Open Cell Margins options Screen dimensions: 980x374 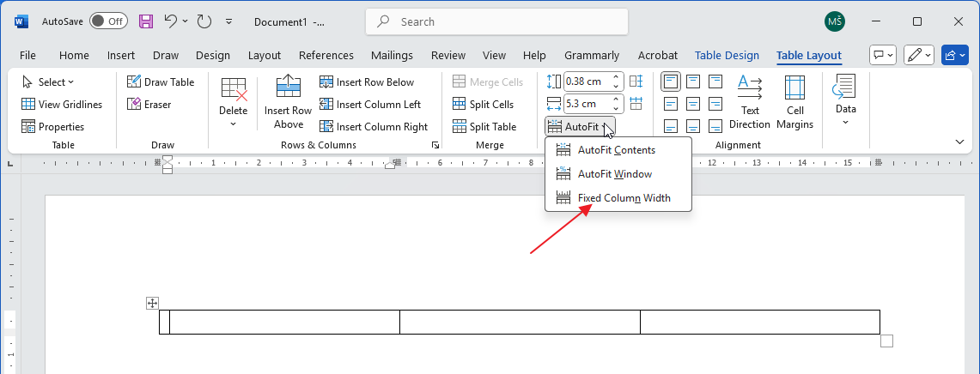tap(795, 102)
